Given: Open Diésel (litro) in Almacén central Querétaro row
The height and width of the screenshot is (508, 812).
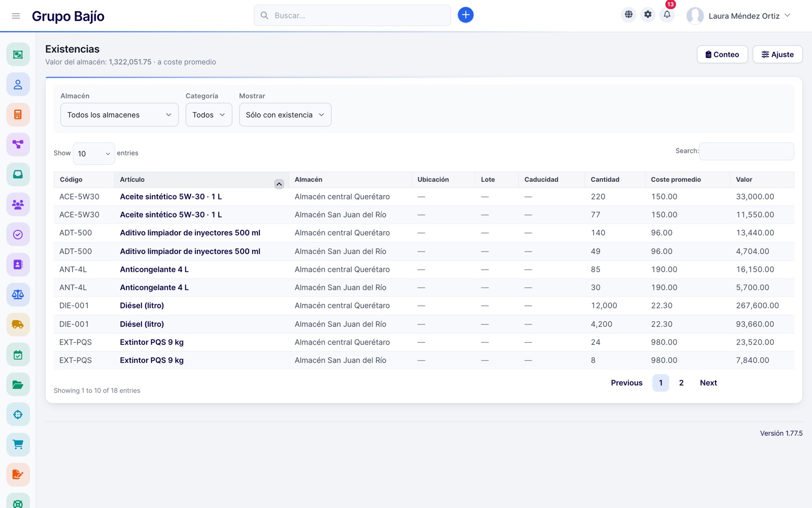Looking at the screenshot, I should point(142,306).
